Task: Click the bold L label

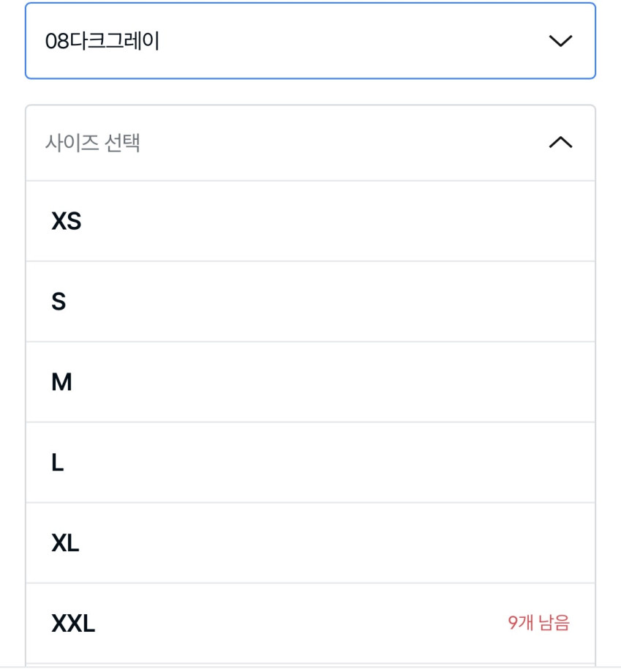Action: (x=58, y=463)
